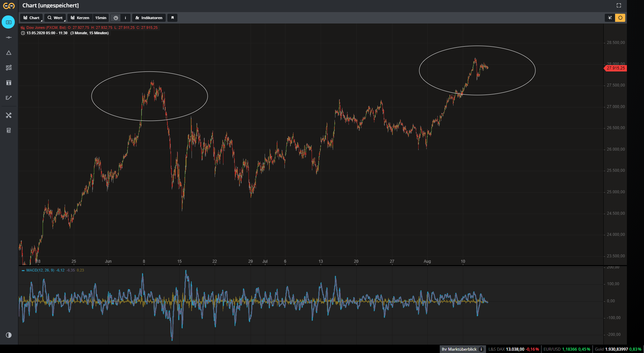Image resolution: width=644 pixels, height=353 pixels.
Task: Click the bookmark icon in the toolbar
Action: pos(172,18)
